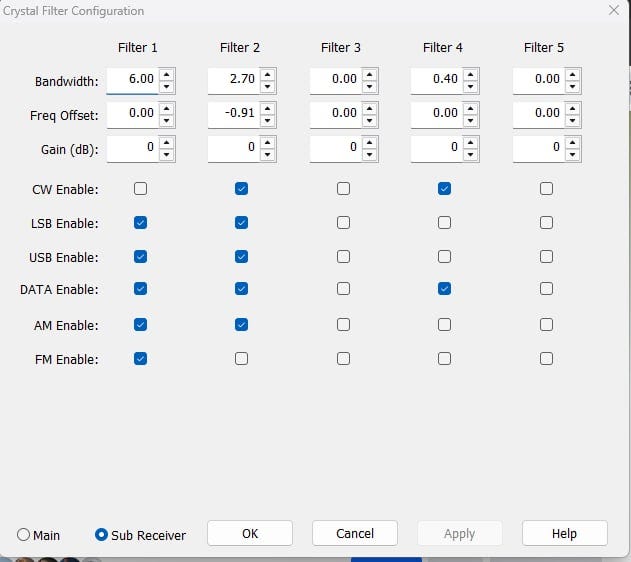Decrease Filter 4 Gain down arrow

470,155
